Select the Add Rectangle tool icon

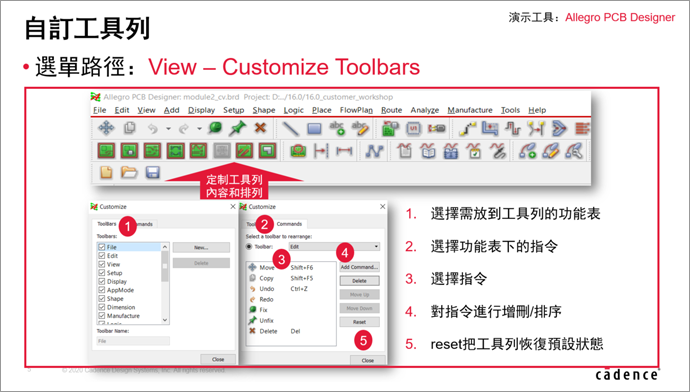(x=314, y=128)
